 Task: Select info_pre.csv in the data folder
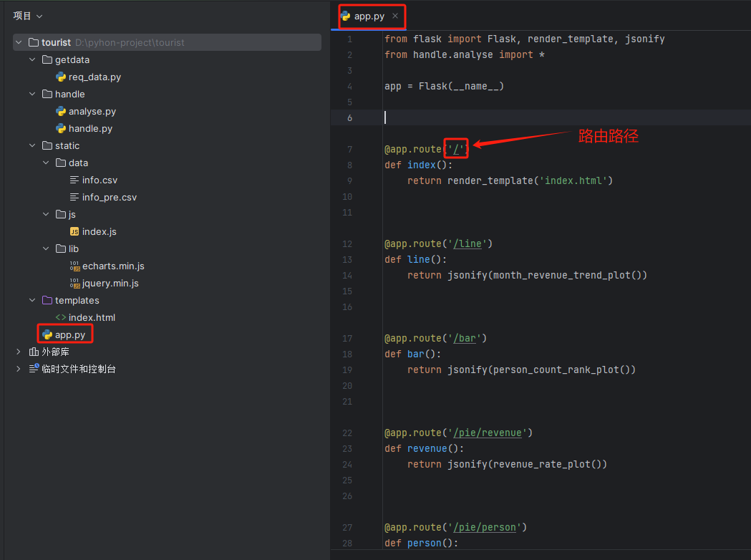109,198
